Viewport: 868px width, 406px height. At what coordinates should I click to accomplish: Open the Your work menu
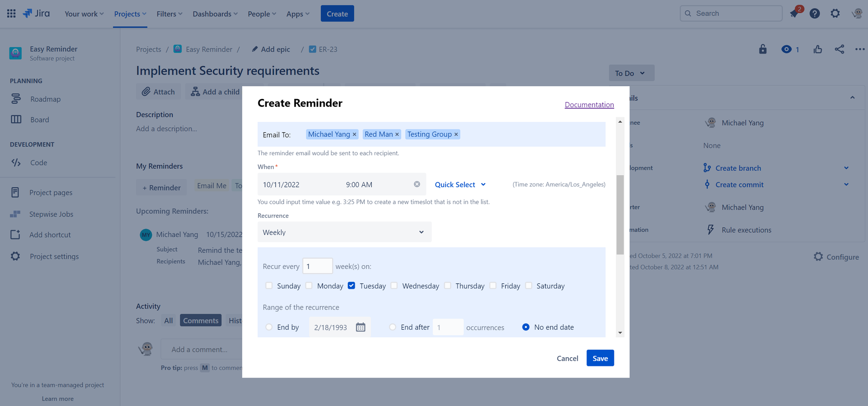point(84,14)
